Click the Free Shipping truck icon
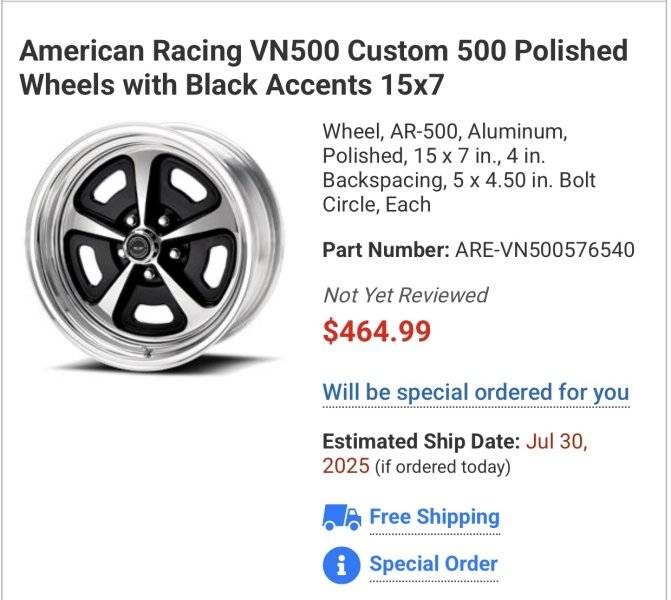Viewport: 671px width, 600px height. click(341, 518)
